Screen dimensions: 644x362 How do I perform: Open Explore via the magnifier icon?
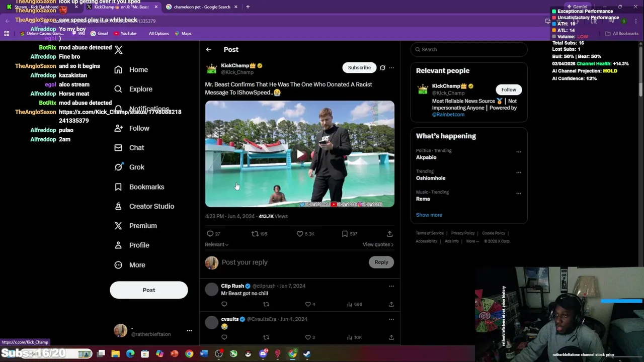pyautogui.click(x=118, y=89)
